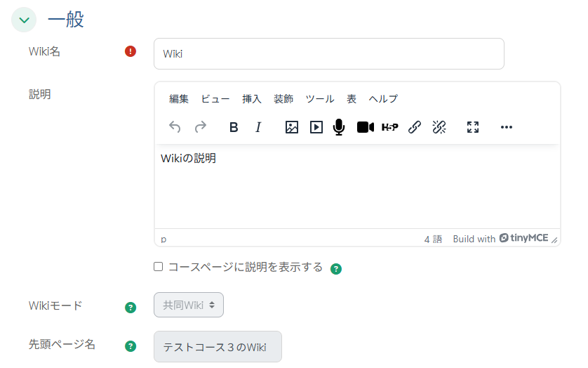The height and width of the screenshot is (368, 588).
Task: Show required-field indicator beside Wiki名
Action: (x=131, y=51)
